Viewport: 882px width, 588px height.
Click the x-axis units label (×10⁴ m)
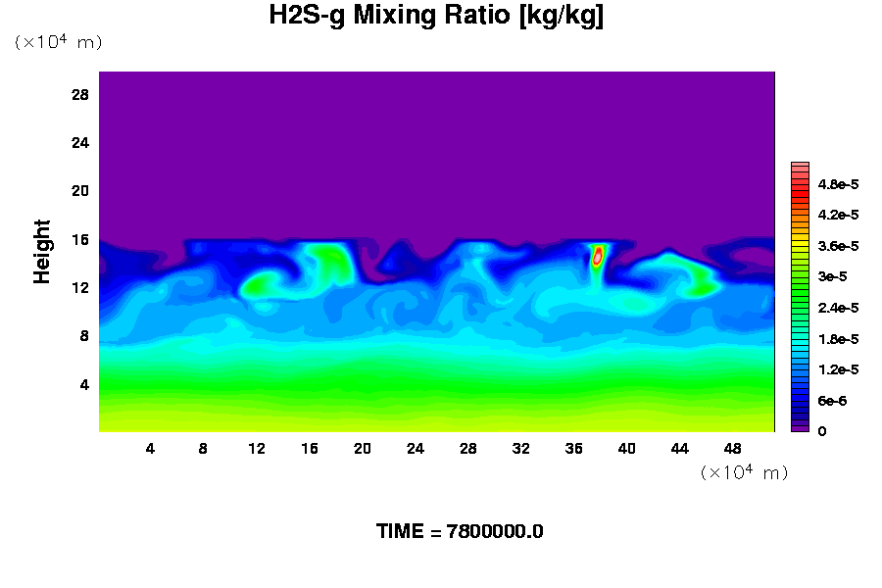pyautogui.click(x=744, y=472)
